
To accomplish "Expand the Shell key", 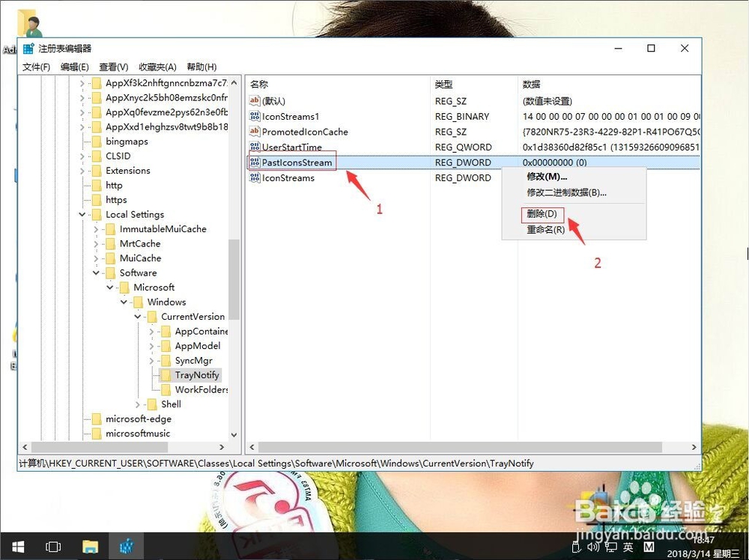I will (138, 404).
